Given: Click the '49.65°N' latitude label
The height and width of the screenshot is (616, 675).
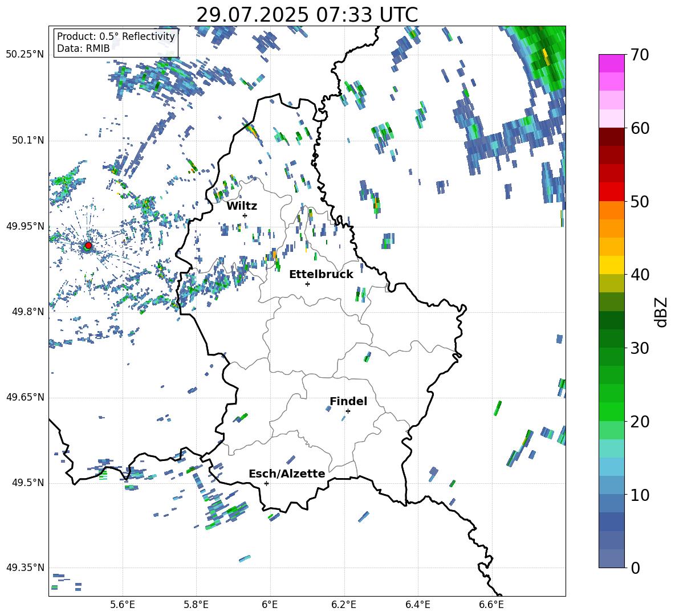Looking at the screenshot, I should 25,397.
